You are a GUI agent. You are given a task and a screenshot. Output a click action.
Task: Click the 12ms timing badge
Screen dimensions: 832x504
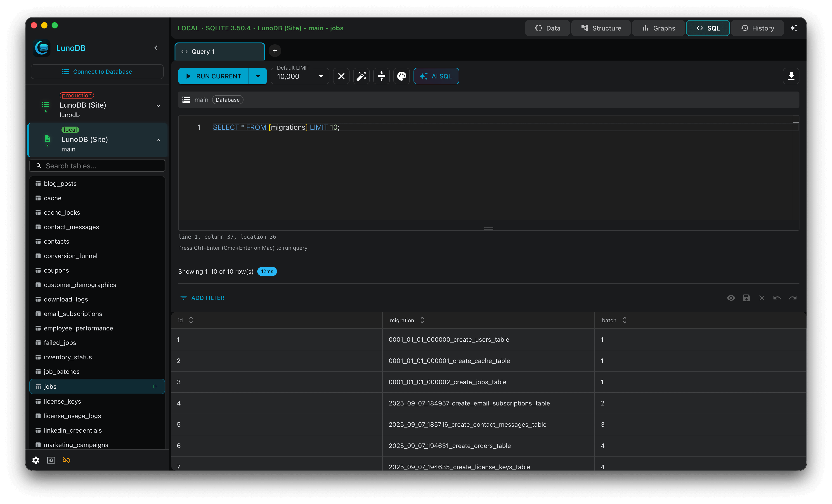(x=267, y=271)
